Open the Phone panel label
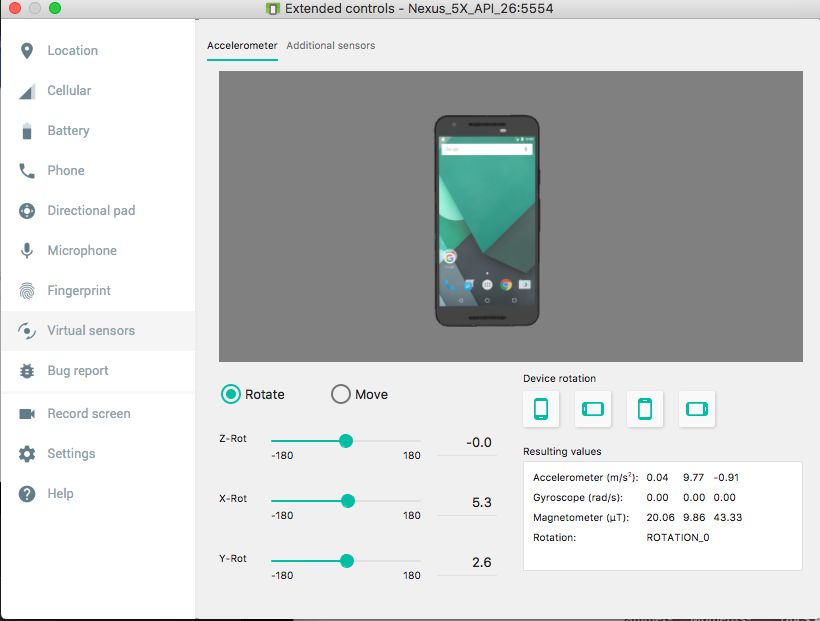The height and width of the screenshot is (621, 820). click(66, 171)
